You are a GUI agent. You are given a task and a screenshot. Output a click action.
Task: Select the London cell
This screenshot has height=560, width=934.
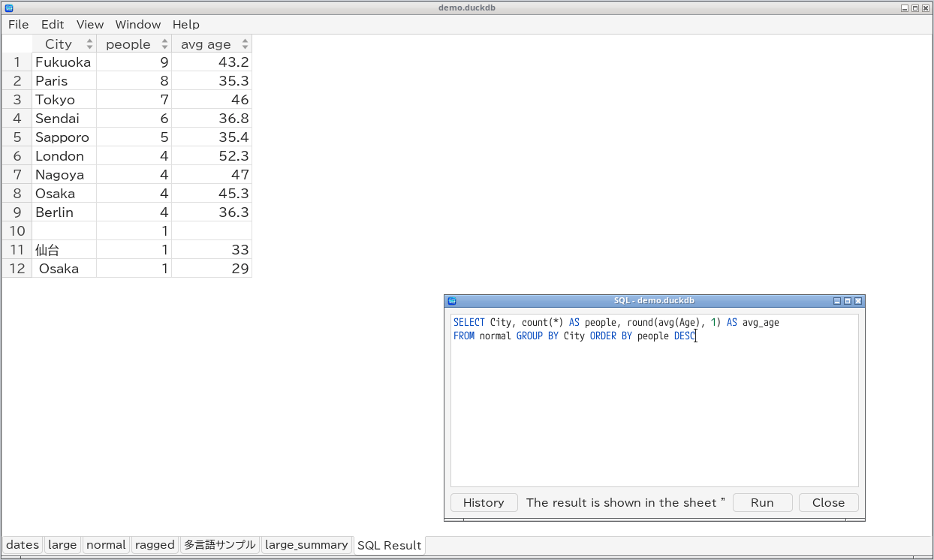[64, 156]
